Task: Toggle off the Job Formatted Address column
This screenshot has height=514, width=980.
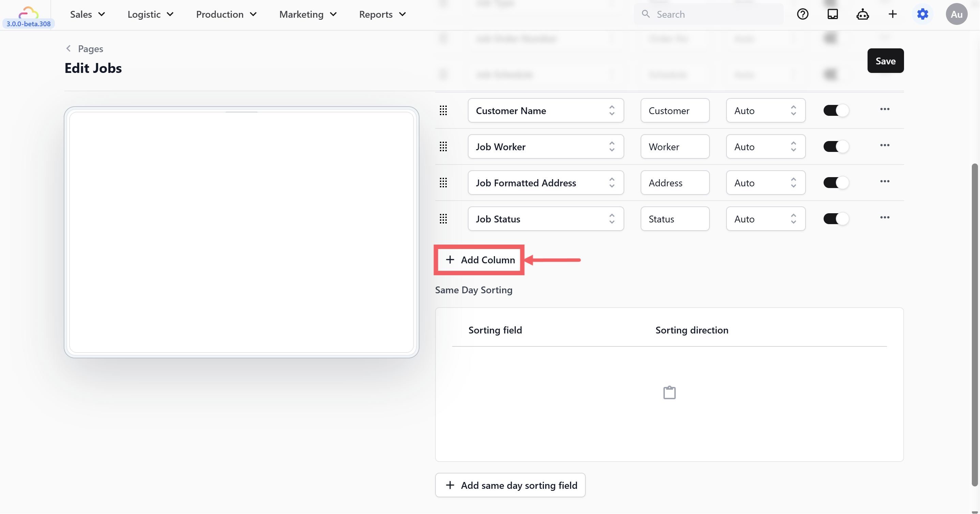Action: (836, 183)
